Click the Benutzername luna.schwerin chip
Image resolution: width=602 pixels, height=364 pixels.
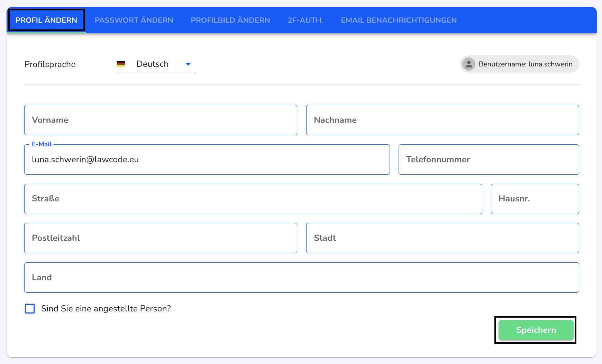coord(519,64)
